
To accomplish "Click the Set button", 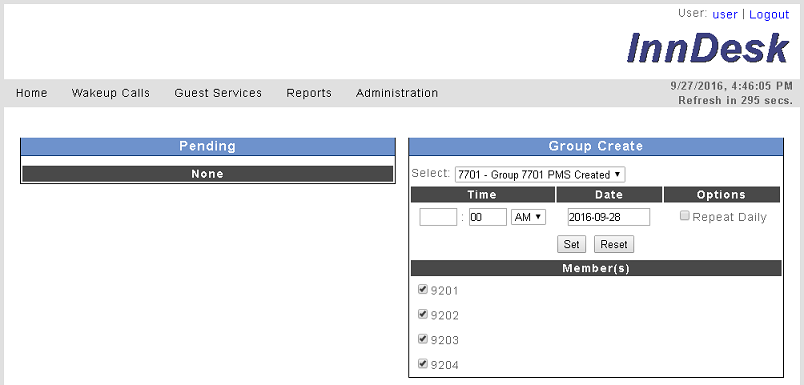I will point(571,244).
